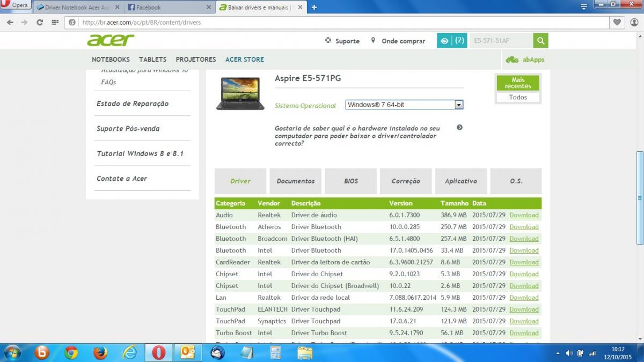Download the ELANTECH TouchPad driver
This screenshot has width=644, height=362.
(524, 309)
